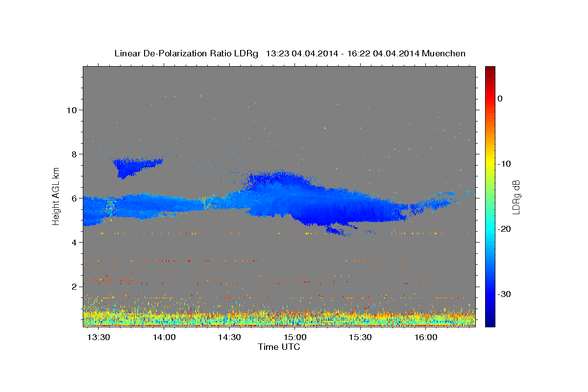
Task: Click the height label 2 on y-axis
Action: [x=73, y=287]
